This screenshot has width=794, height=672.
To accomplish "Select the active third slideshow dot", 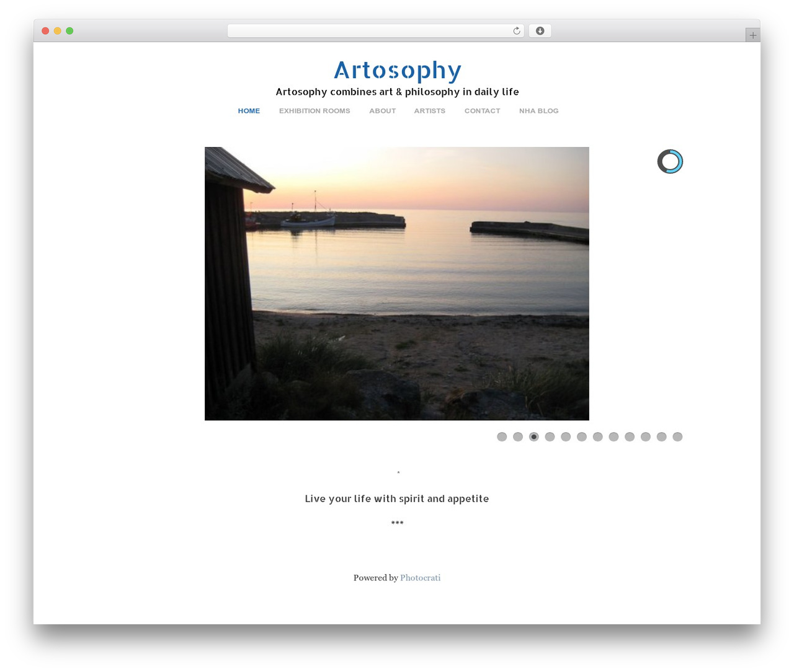I will click(534, 437).
